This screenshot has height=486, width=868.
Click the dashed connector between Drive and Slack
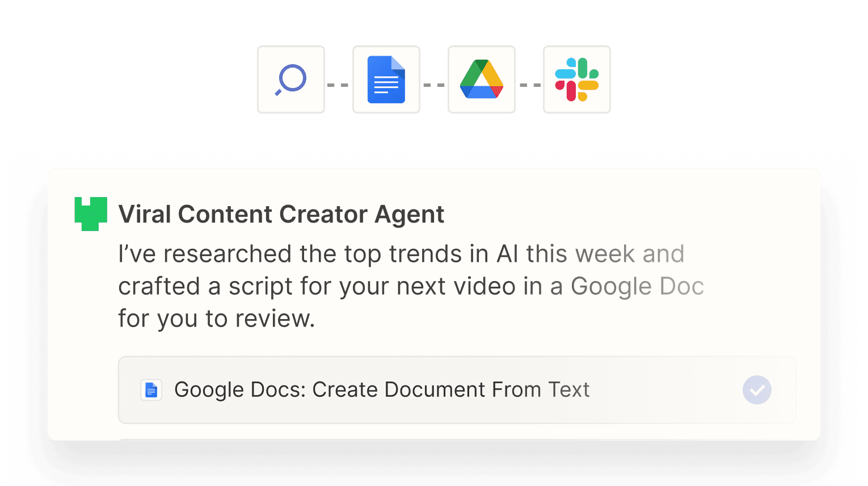click(530, 85)
